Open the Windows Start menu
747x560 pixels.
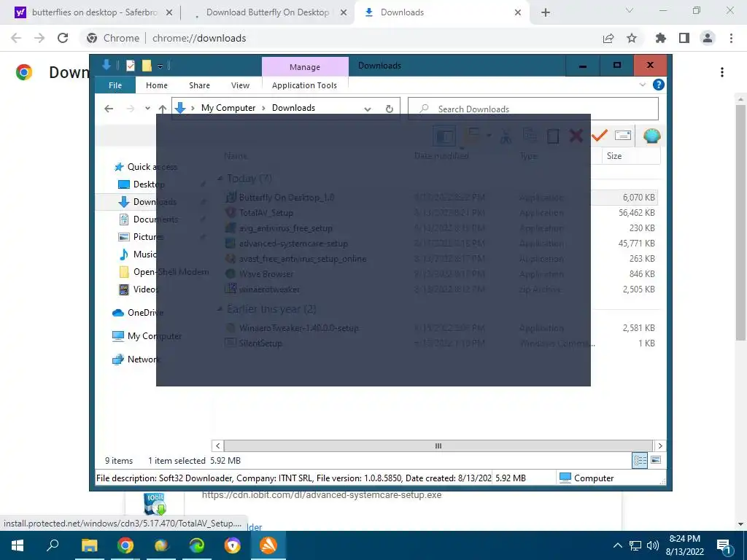(18, 545)
